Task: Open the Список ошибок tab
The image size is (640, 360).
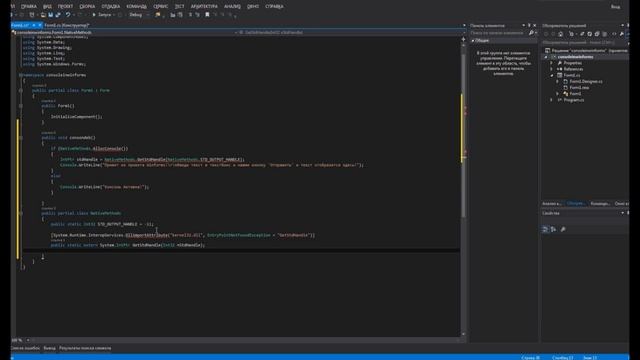Action: (25, 348)
